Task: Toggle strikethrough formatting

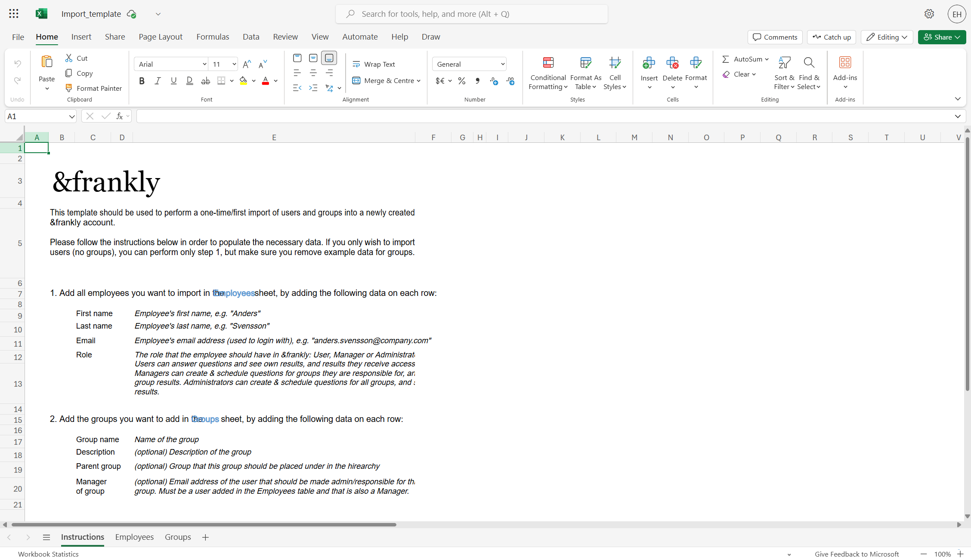Action: (x=206, y=81)
